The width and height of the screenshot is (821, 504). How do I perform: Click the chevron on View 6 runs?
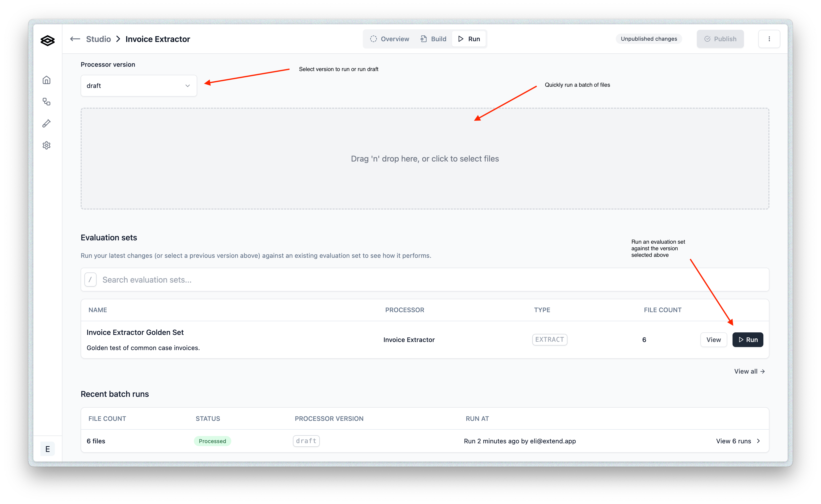click(758, 441)
